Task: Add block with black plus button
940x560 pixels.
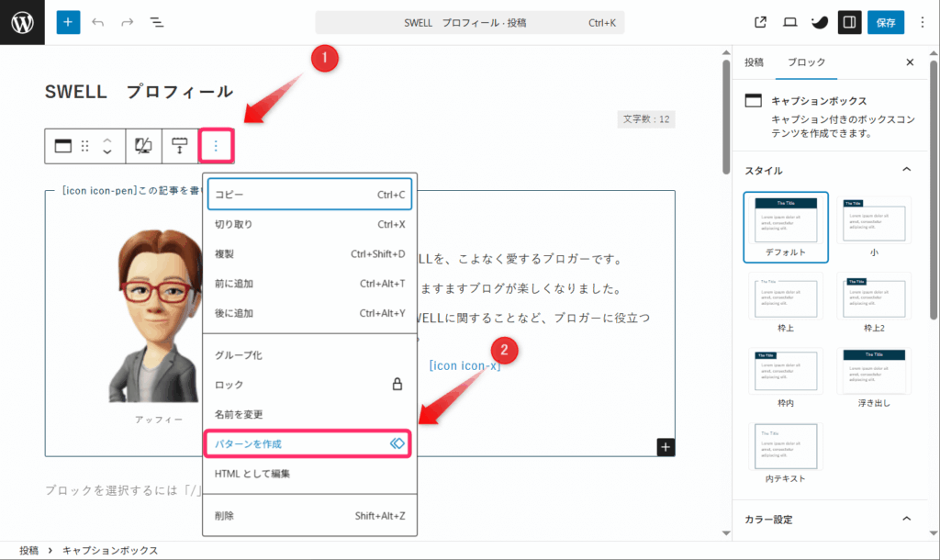Action: 666,447
